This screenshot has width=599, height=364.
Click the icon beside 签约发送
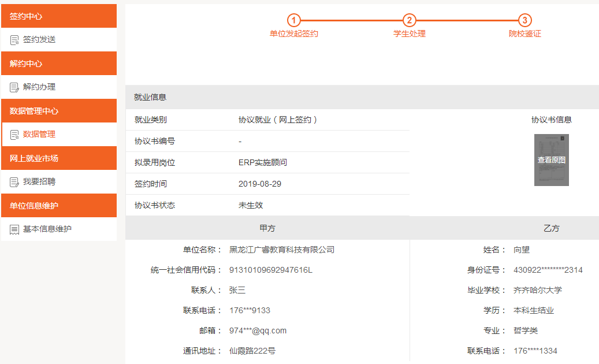click(14, 40)
